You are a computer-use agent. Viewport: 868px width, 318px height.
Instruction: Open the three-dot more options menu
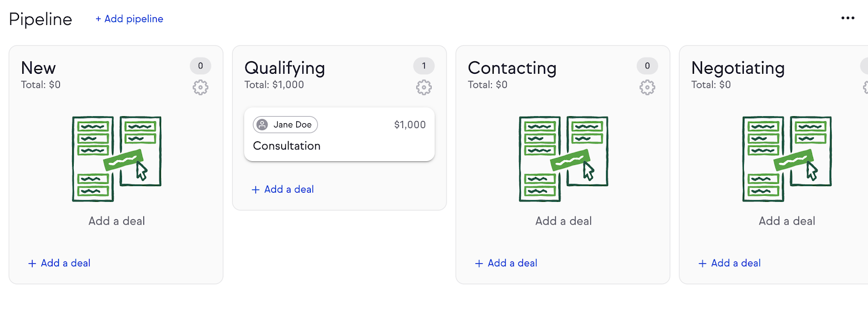847,18
